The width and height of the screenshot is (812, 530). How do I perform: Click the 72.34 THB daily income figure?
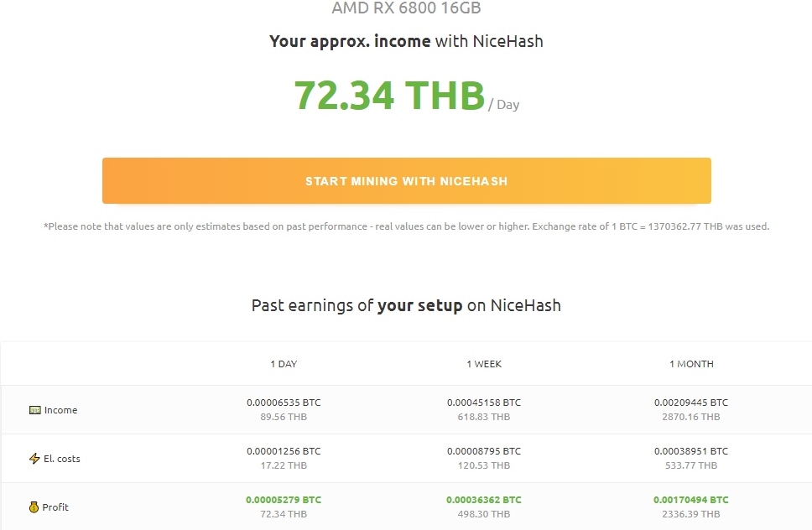tap(389, 96)
